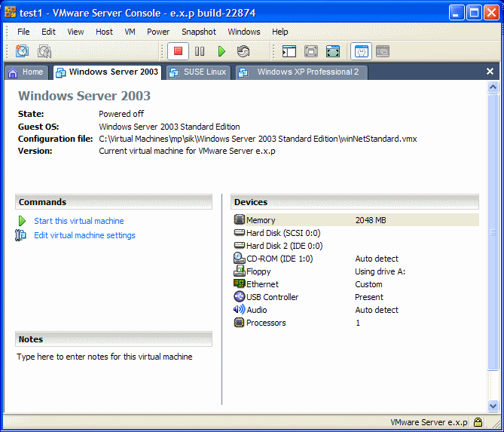Select the Console view toolbar icon

383,51
